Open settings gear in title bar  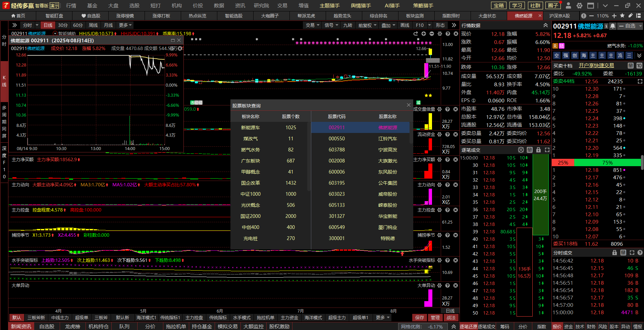point(579,5)
